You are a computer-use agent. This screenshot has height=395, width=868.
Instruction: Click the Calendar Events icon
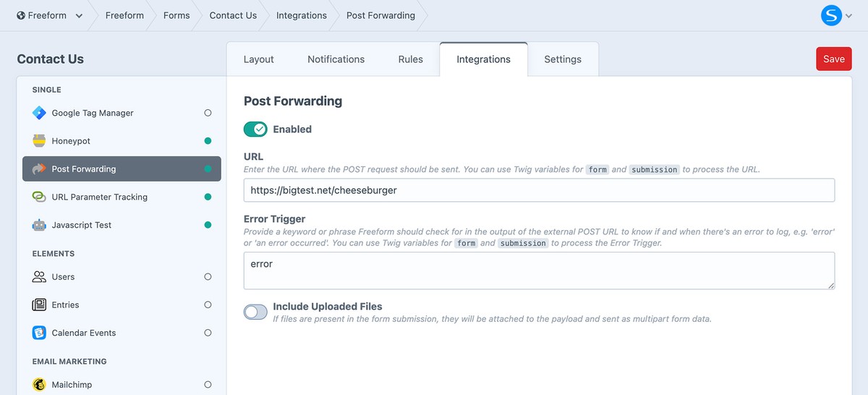[39, 333]
